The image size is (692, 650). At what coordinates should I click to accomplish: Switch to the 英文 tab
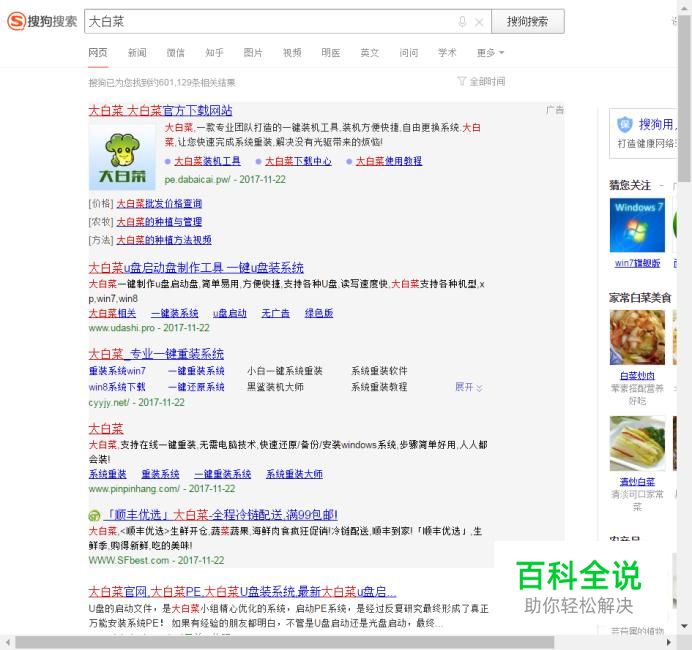tap(370, 53)
